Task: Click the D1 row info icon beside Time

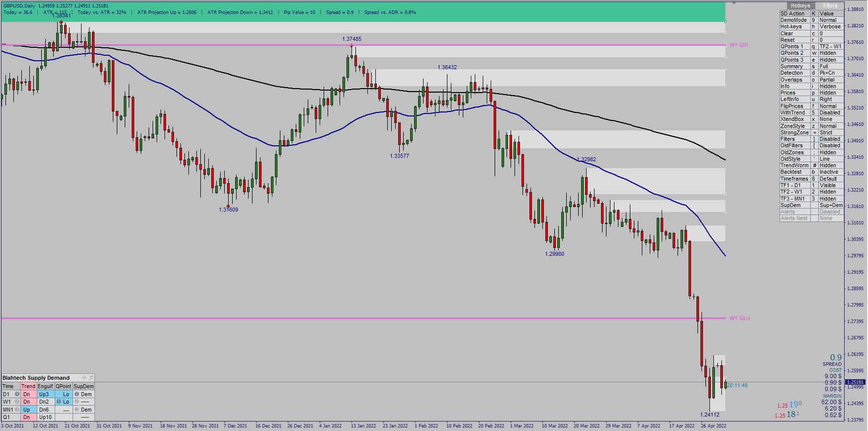Action: click(17, 394)
